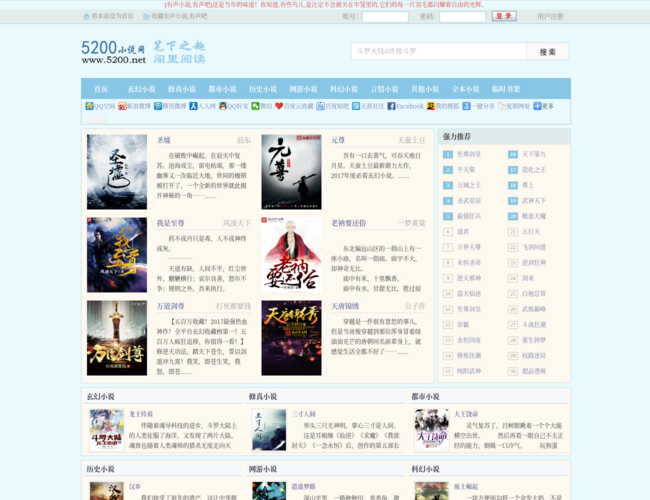Click the 5200小说网 site logo
This screenshot has width=650, height=500.
[x=143, y=52]
